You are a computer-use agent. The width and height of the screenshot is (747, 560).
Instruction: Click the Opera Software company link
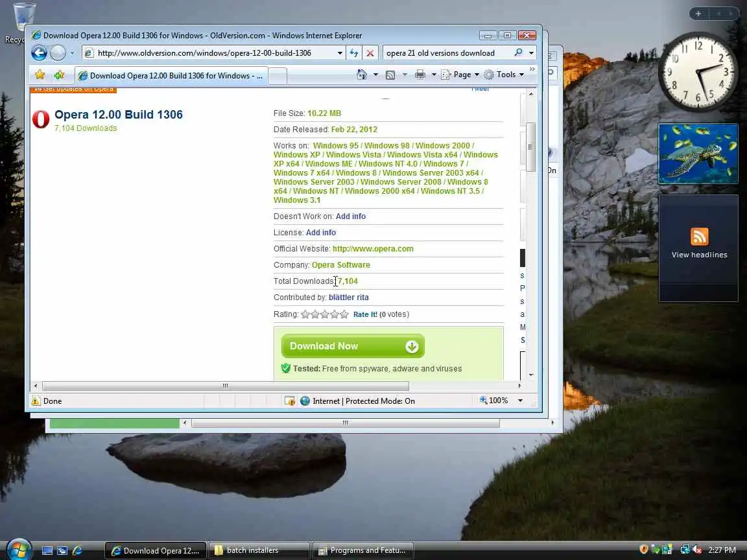pos(340,264)
